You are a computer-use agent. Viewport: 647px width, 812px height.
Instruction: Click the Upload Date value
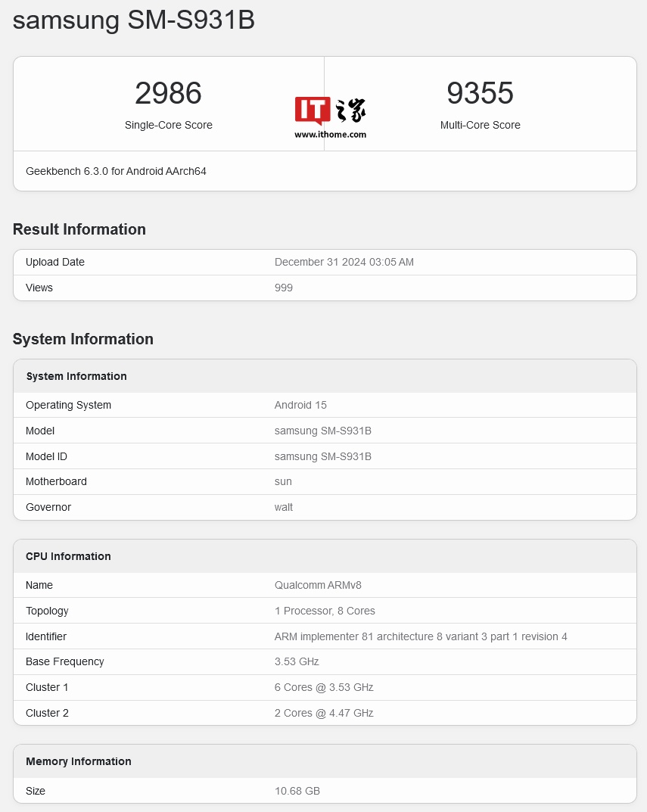(x=344, y=262)
